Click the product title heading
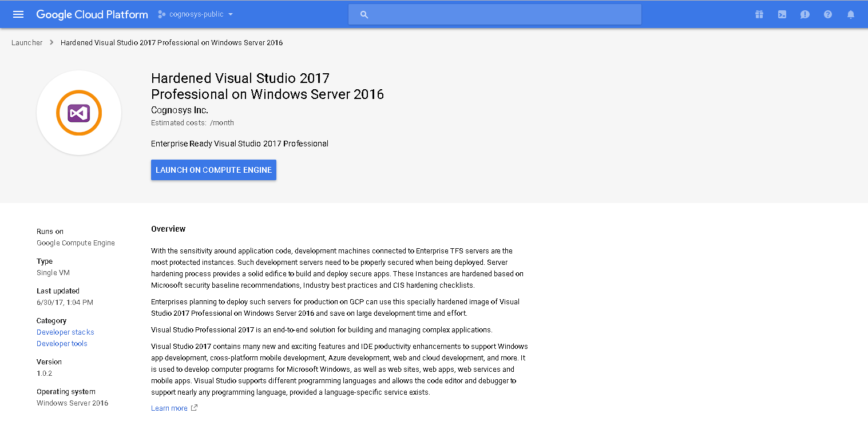The image size is (868, 425). tap(267, 86)
